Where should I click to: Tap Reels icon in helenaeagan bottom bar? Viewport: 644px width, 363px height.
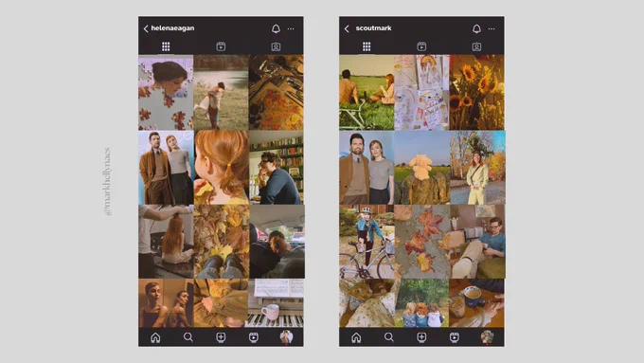[x=254, y=337]
